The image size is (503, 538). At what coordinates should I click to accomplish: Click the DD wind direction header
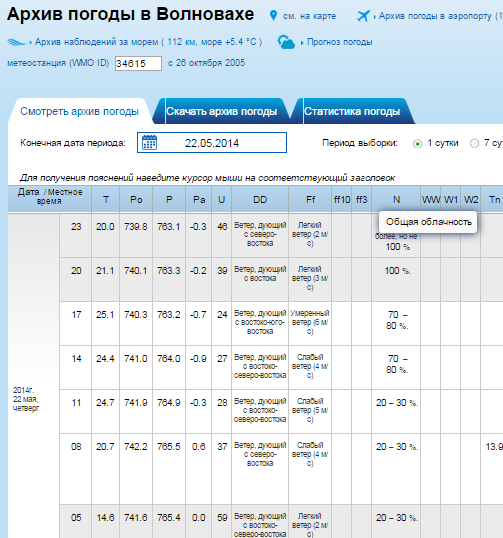tap(260, 199)
